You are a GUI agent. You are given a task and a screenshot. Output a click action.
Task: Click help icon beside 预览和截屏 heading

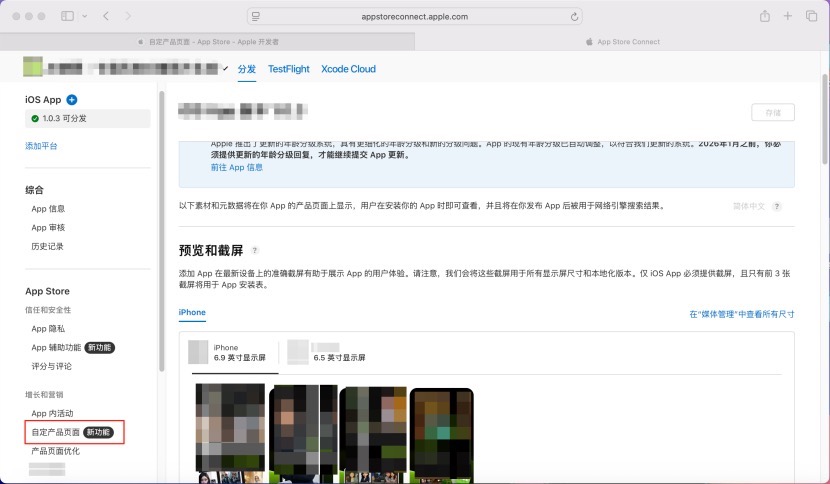coord(255,250)
